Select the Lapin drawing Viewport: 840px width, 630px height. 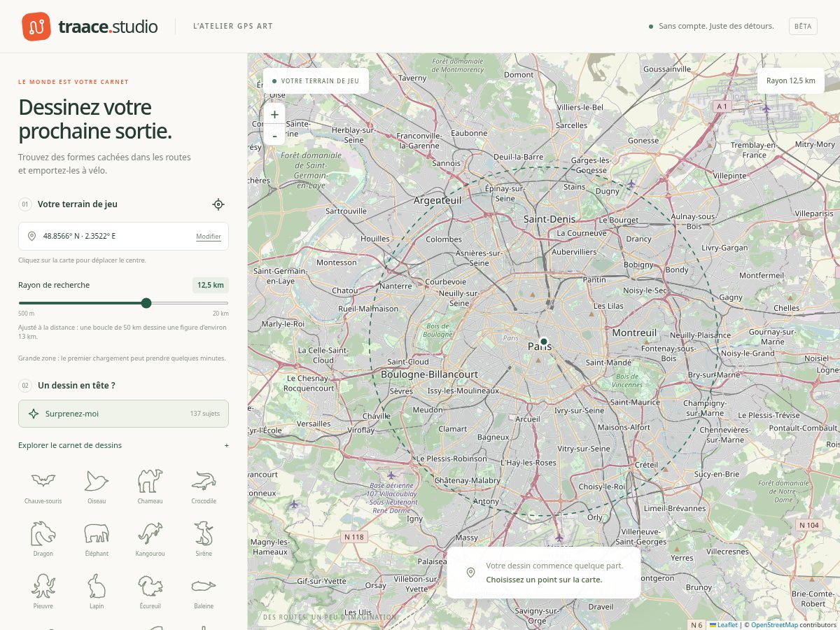tap(97, 591)
